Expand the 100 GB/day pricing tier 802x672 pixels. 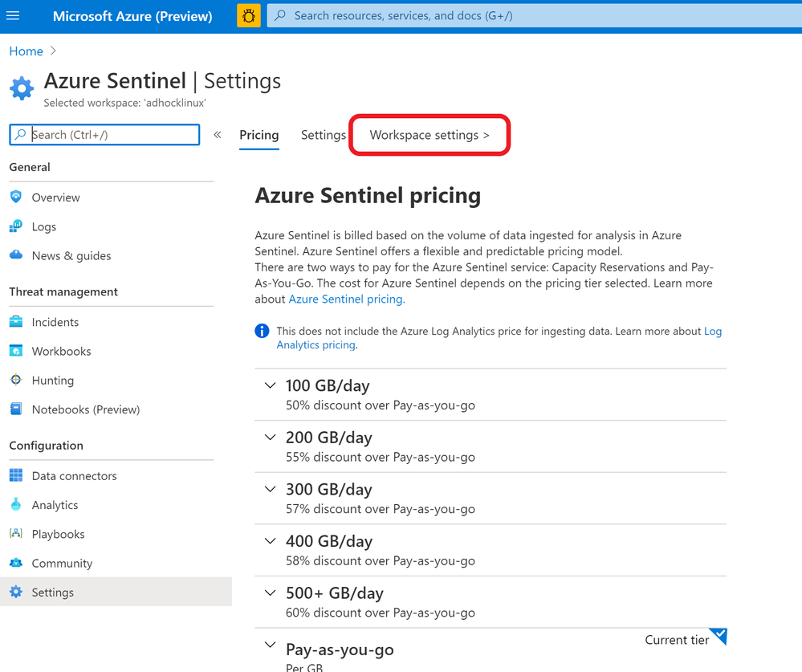(x=270, y=385)
